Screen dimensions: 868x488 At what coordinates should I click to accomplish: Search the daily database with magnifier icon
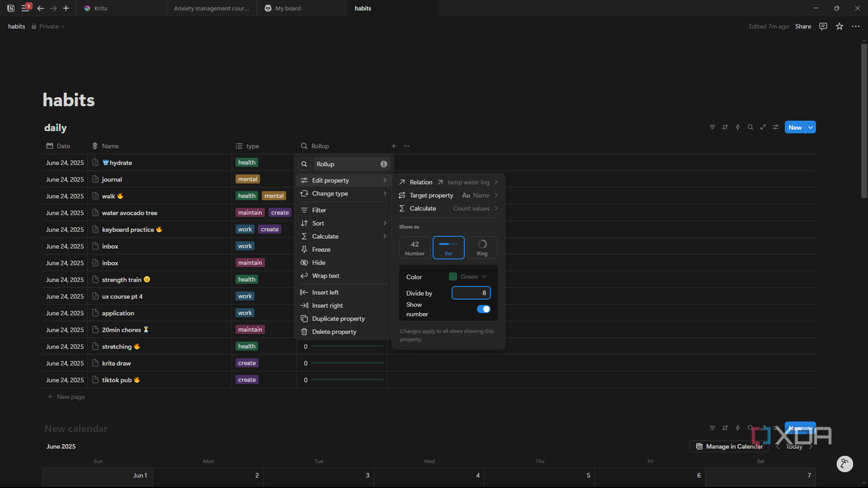[x=751, y=127]
